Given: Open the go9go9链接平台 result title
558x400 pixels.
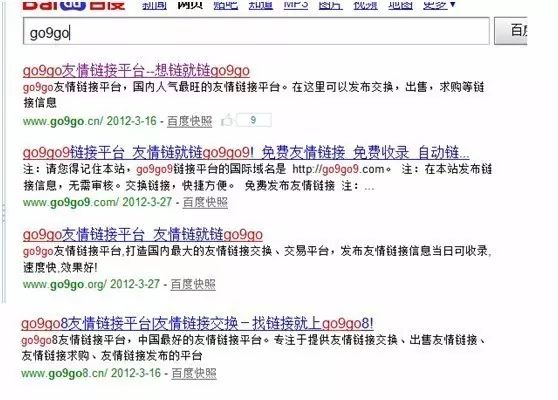Looking at the screenshot, I should pos(246,153).
